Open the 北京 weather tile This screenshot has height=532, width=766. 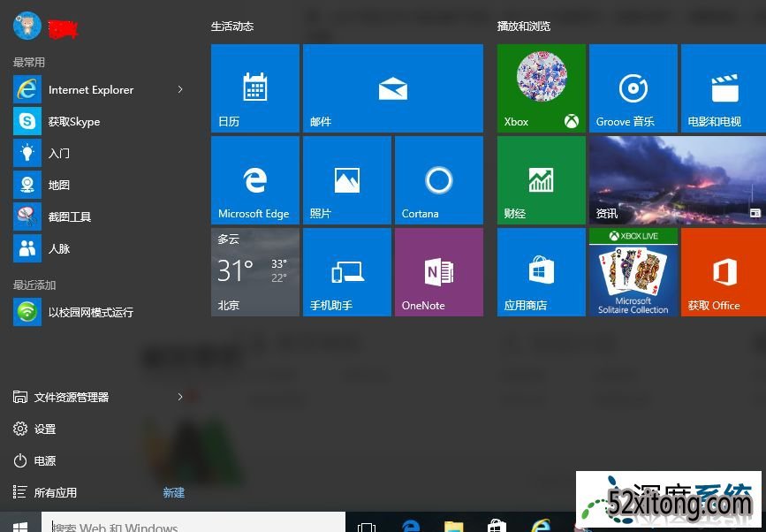[x=255, y=272]
